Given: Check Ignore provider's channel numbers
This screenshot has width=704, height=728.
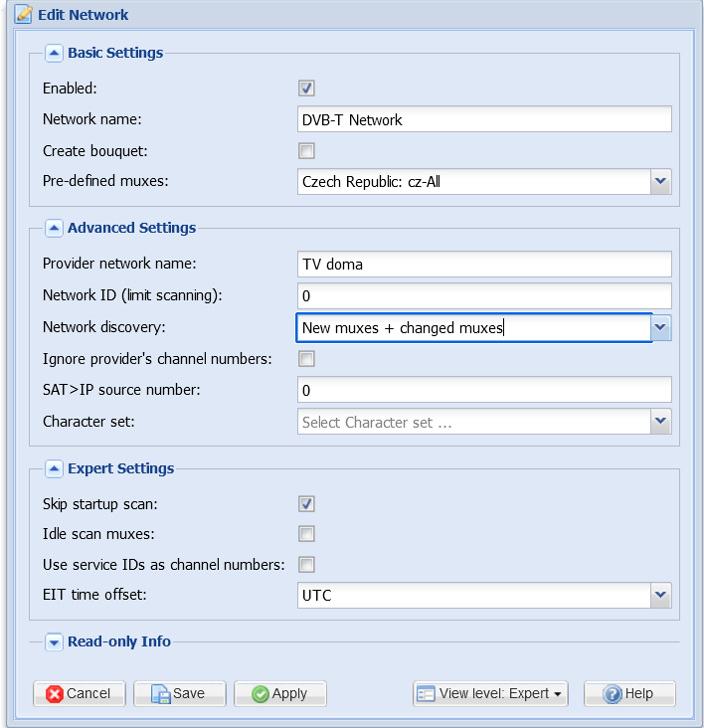Looking at the screenshot, I should [x=306, y=359].
